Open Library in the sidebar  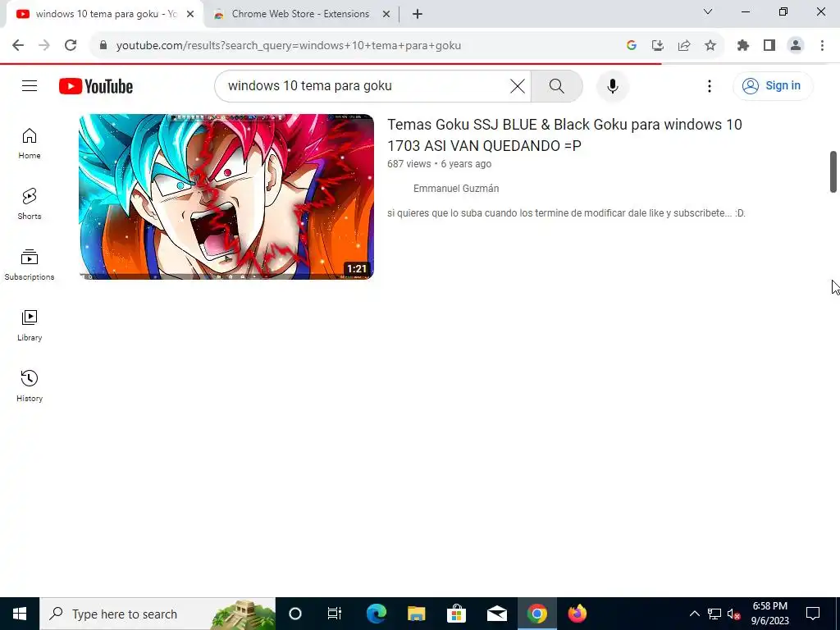point(30,325)
